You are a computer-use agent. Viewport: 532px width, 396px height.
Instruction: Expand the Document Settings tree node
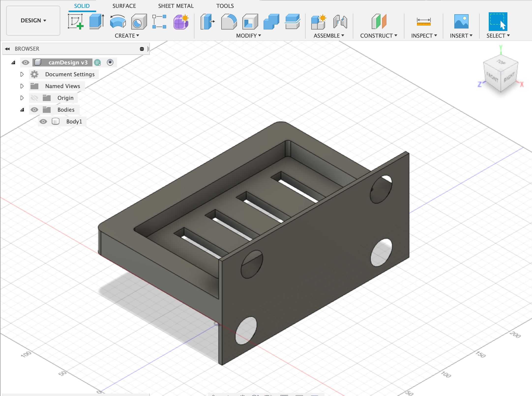click(x=22, y=74)
